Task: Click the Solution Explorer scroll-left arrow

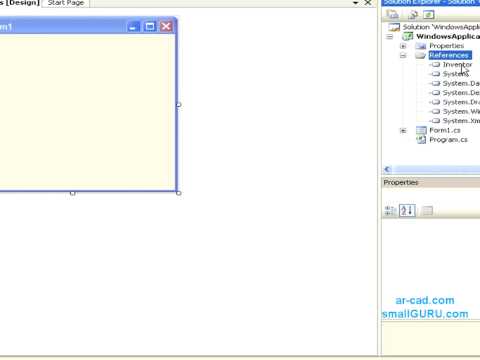Action: click(387, 169)
